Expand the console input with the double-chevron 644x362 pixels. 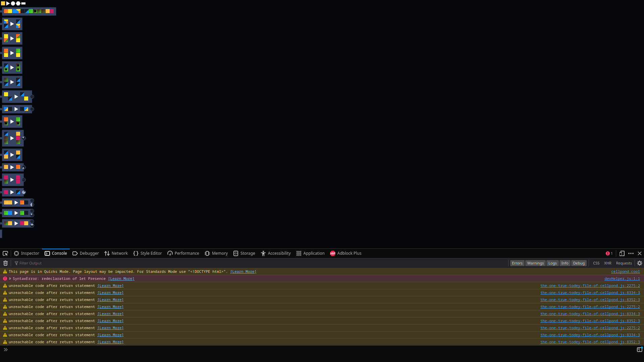(x=5, y=350)
